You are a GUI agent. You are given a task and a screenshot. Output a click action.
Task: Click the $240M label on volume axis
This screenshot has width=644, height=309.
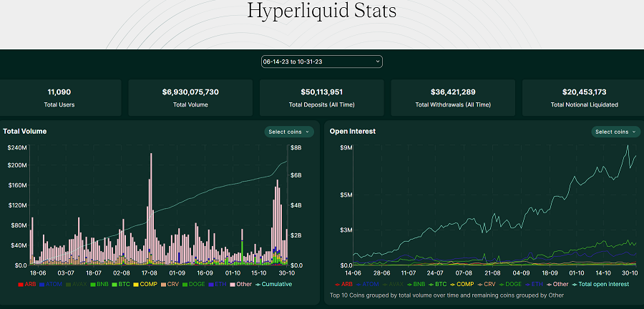point(17,148)
